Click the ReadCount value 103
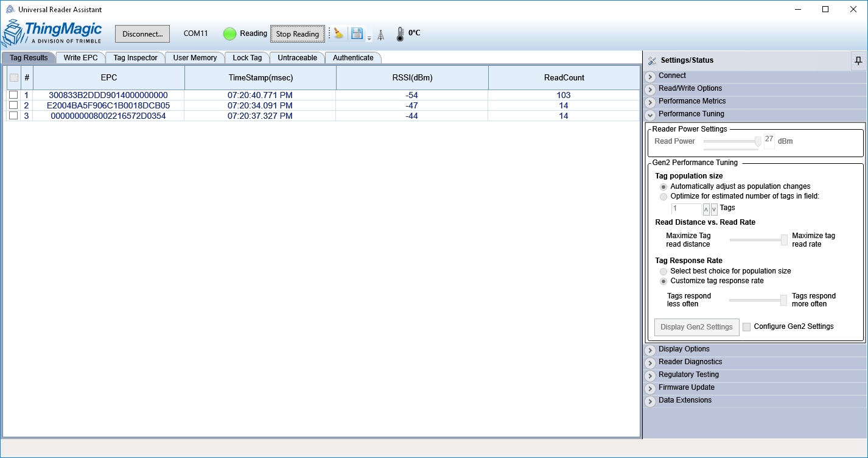Image resolution: width=868 pixels, height=458 pixels. pyautogui.click(x=564, y=95)
